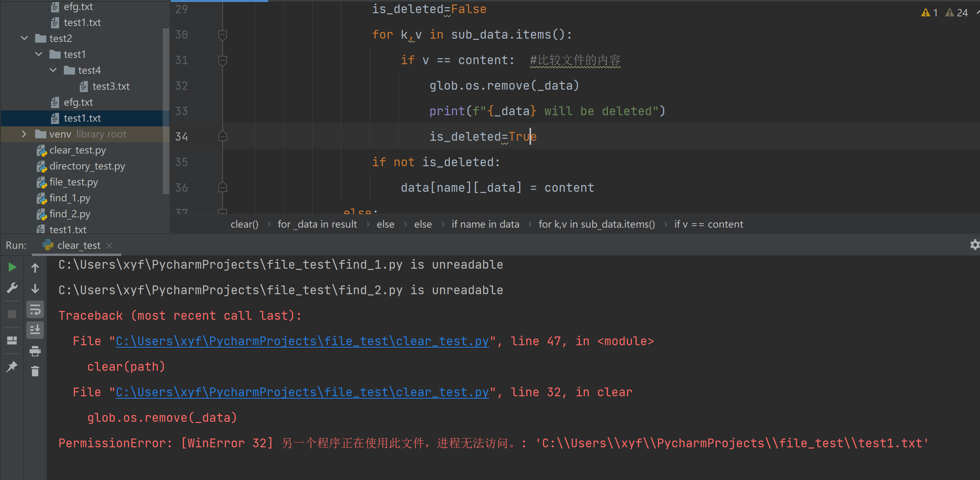
Task: Toggle soft-wrap in console
Action: (35, 309)
